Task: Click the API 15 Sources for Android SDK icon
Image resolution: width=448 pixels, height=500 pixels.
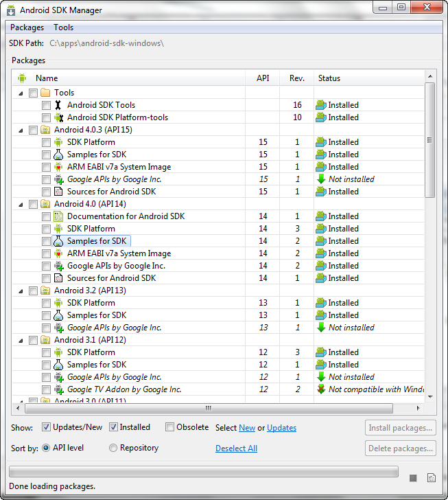Action: [x=58, y=192]
